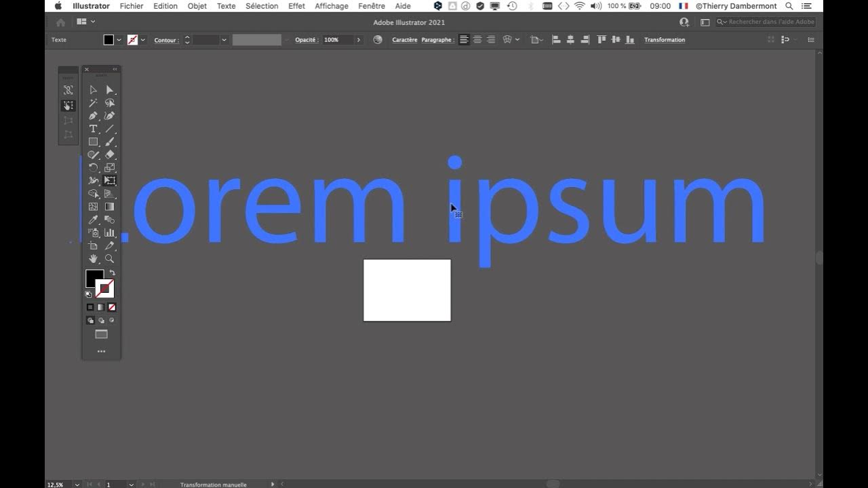Select the Lasso tool
This screenshot has height=488, width=868.
point(110,103)
